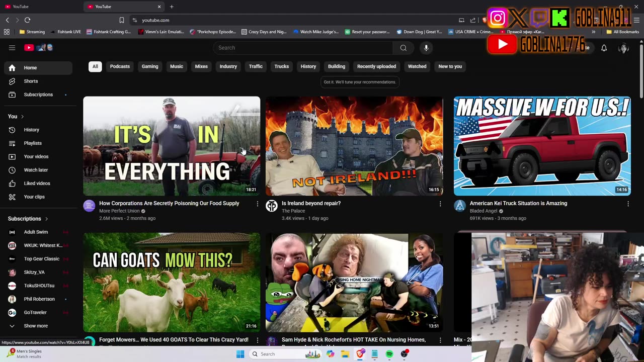
Task: Go back with browser back arrow
Action: 7,20
